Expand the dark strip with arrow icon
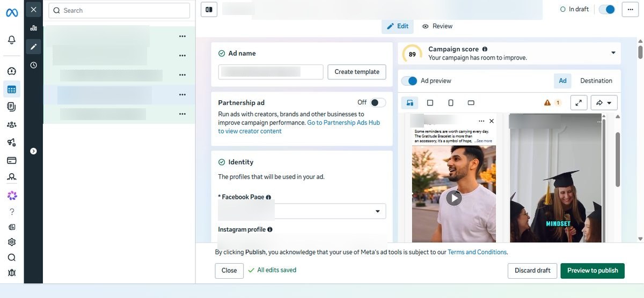 pos(34,151)
